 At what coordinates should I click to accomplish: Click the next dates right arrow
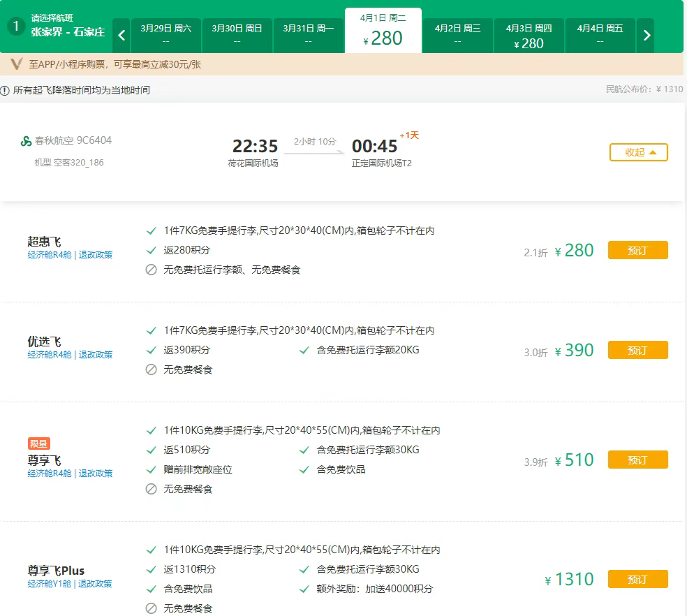(646, 36)
